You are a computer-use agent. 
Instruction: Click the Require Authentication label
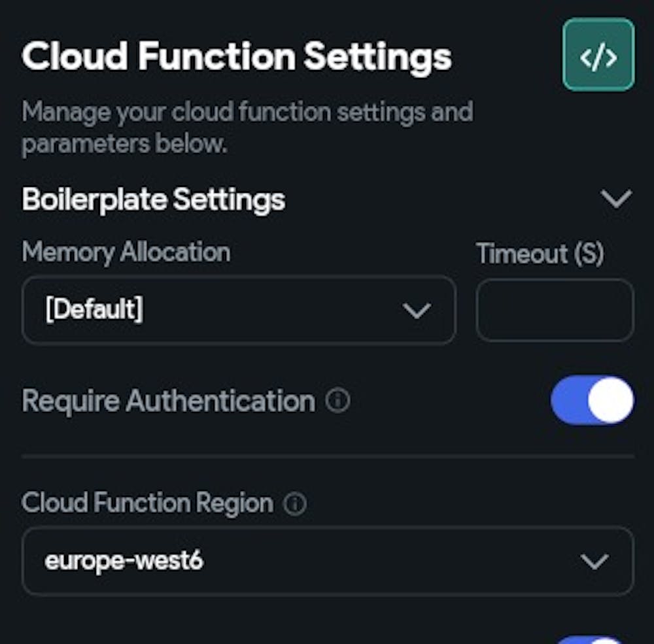coord(168,401)
